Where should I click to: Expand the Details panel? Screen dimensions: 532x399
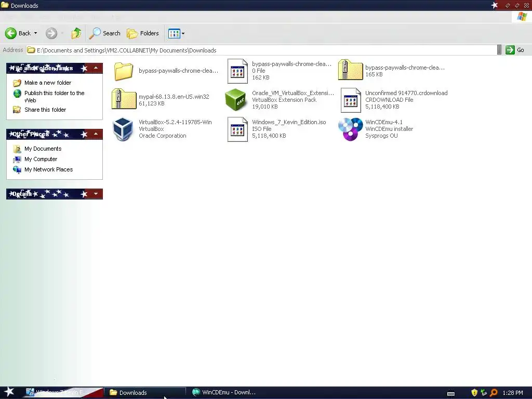[x=96, y=194]
